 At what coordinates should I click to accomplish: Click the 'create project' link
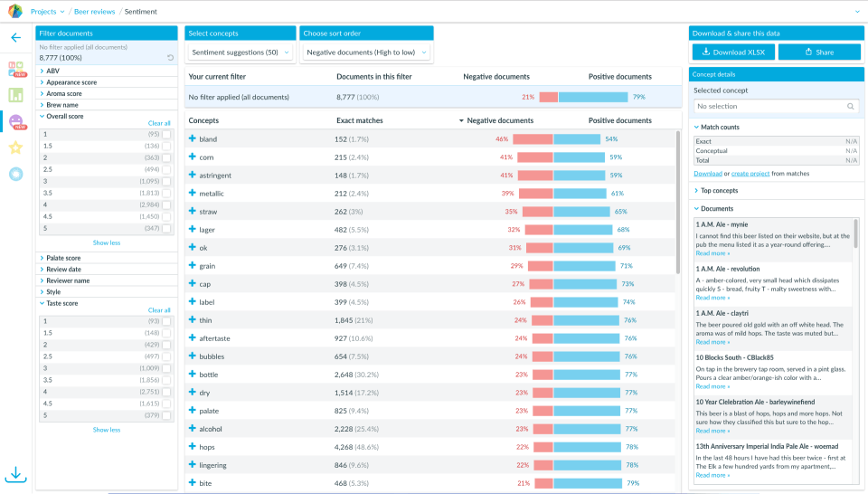tap(750, 174)
